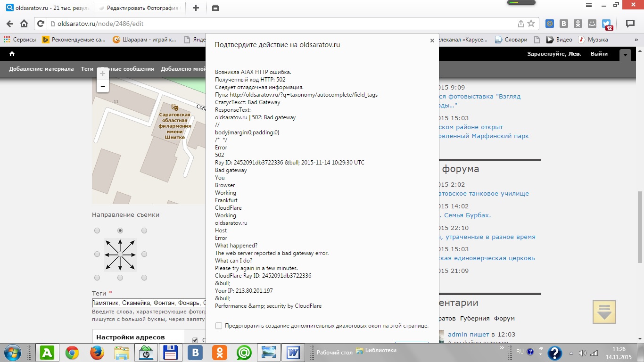Close the confirmation dialog with the X
This screenshot has height=362, width=644.
click(432, 41)
